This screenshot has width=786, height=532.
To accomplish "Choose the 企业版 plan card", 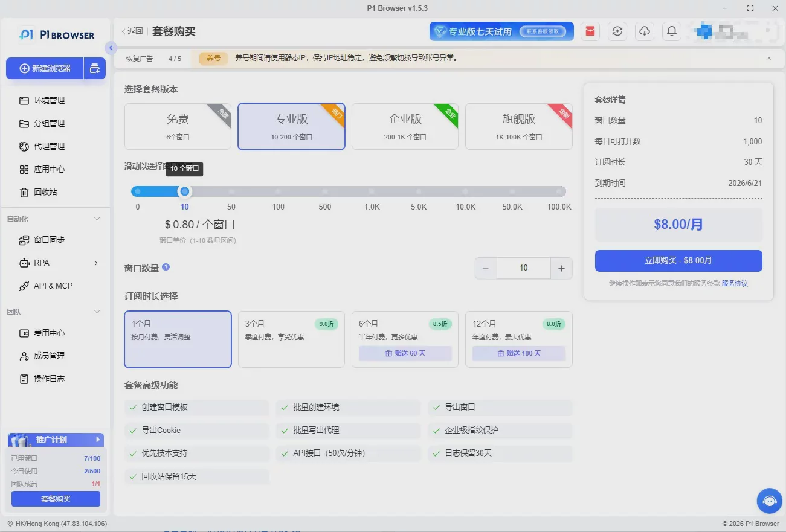I will pos(405,126).
